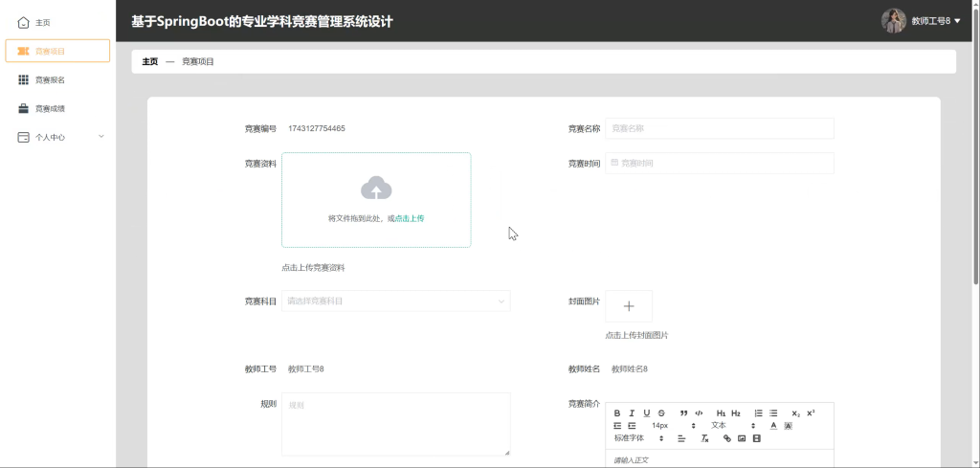
Task: Open the 竞赛时间 date picker field
Action: (x=720, y=163)
